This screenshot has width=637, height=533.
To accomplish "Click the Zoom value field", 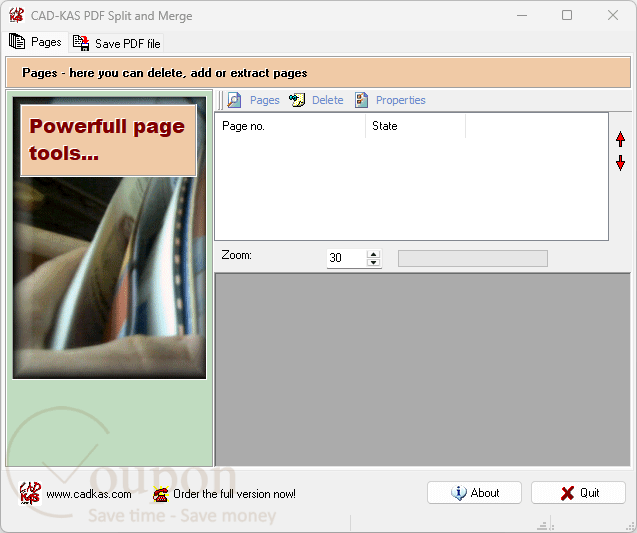I will [346, 258].
